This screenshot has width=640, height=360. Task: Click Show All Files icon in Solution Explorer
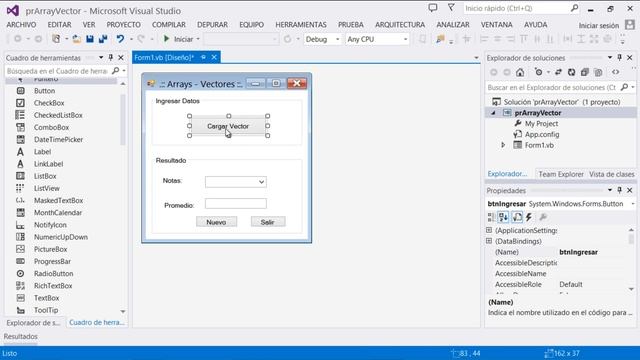[598, 72]
